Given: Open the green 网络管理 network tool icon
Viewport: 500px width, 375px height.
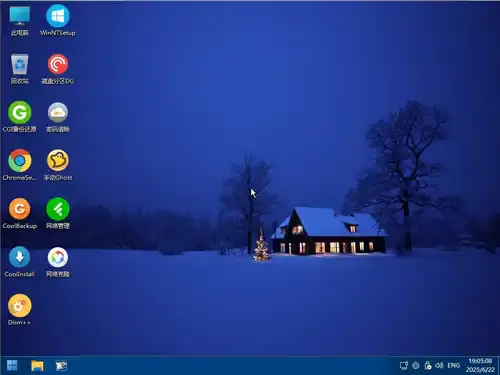Looking at the screenshot, I should 58,214.
